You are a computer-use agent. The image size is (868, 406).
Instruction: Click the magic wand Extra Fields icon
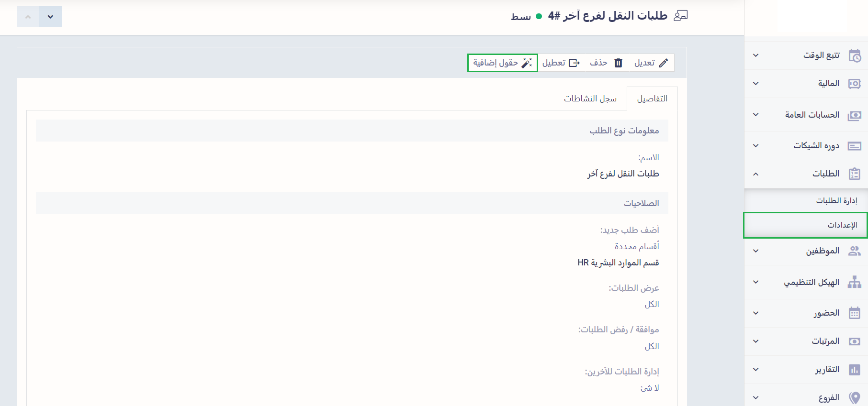[x=527, y=63]
